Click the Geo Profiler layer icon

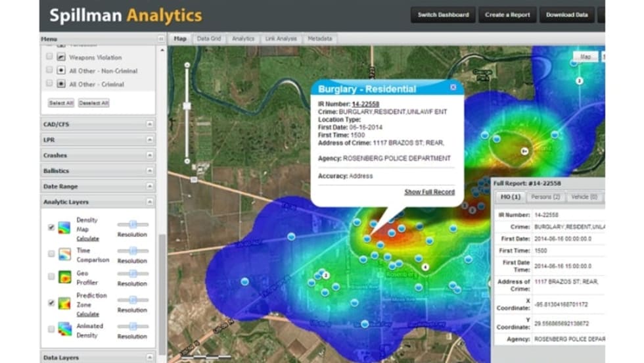64,277
